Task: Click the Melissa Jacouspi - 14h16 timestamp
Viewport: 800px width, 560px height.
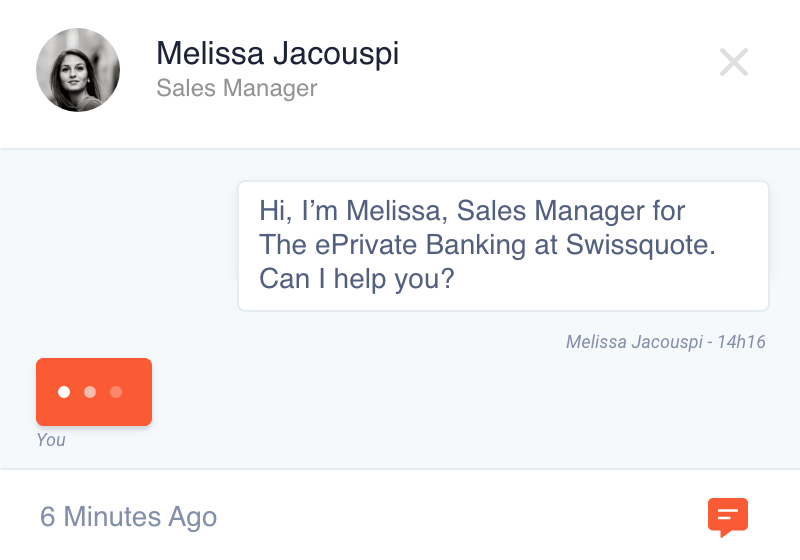Action: pyautogui.click(x=665, y=342)
